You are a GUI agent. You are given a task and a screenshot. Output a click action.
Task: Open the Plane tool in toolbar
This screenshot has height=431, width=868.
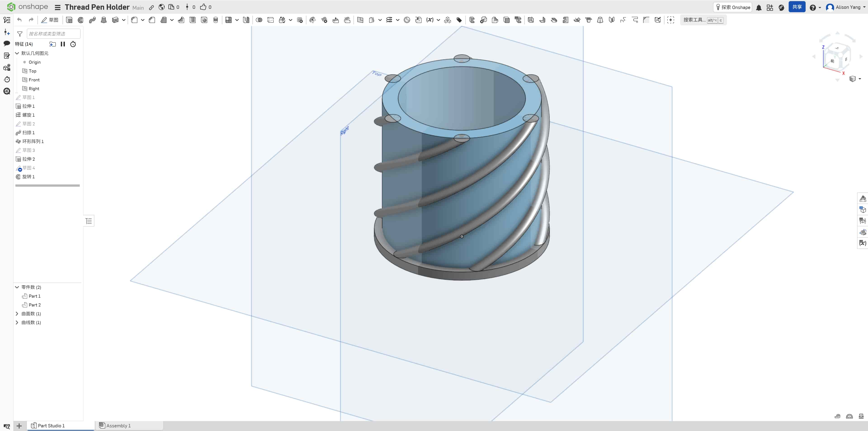pos(360,20)
